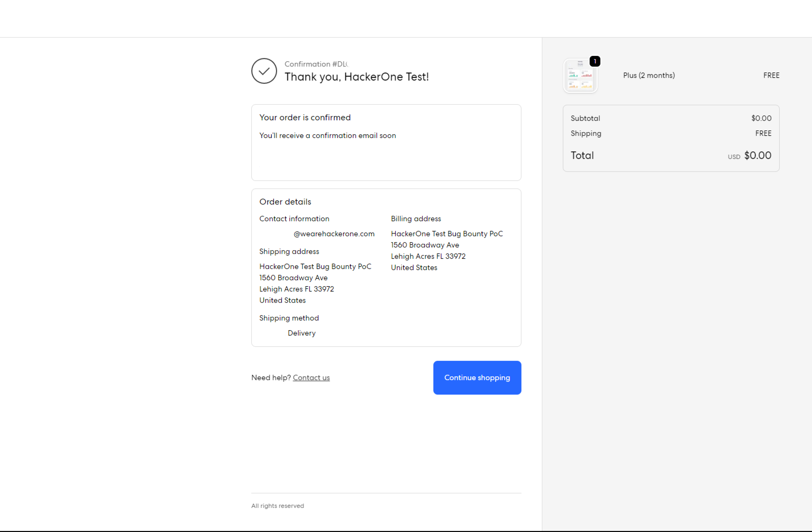Click 'Your order is confirmed' heading
812x532 pixels.
(305, 118)
